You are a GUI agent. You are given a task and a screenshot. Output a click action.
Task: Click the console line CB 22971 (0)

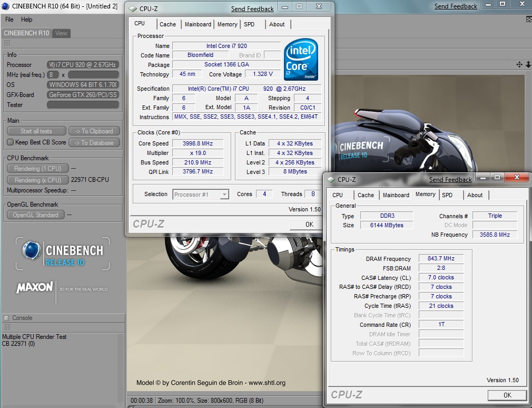point(18,344)
